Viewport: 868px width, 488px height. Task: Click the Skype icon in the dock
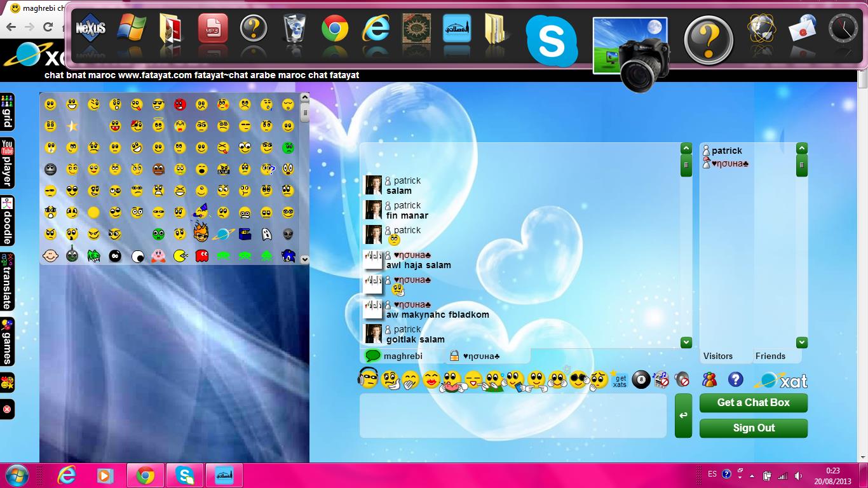click(x=551, y=42)
